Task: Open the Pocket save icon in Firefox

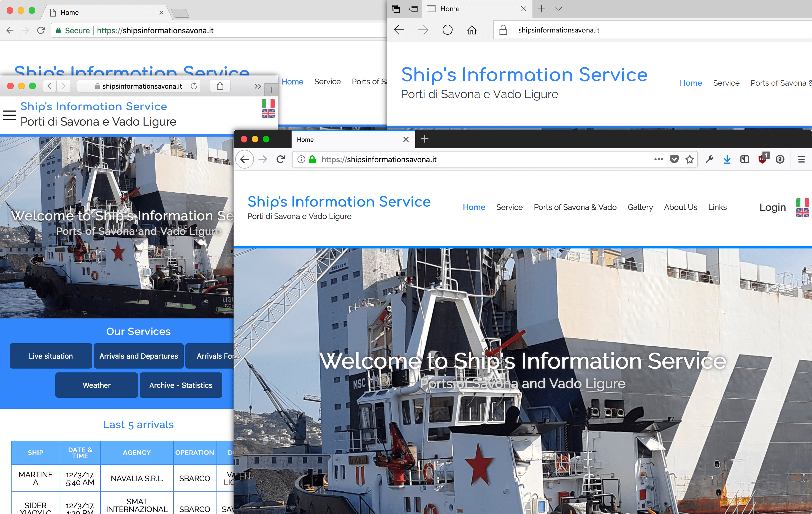Action: [x=674, y=159]
